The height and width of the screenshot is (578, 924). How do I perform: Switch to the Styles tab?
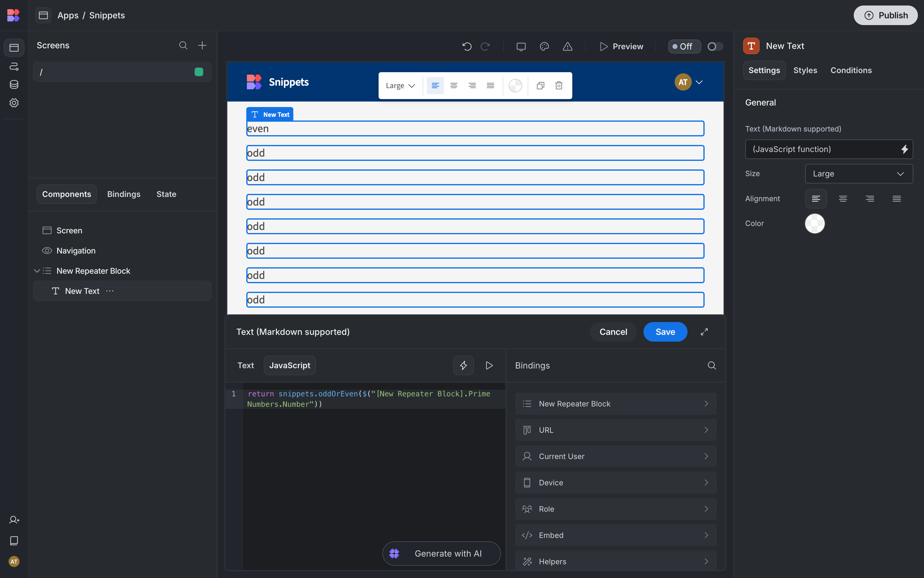805,70
